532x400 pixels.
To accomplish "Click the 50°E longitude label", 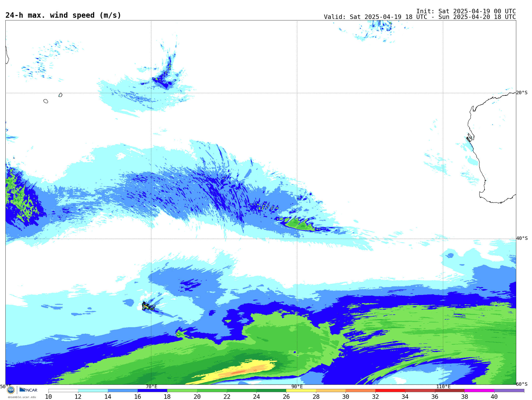I will tap(5, 386).
